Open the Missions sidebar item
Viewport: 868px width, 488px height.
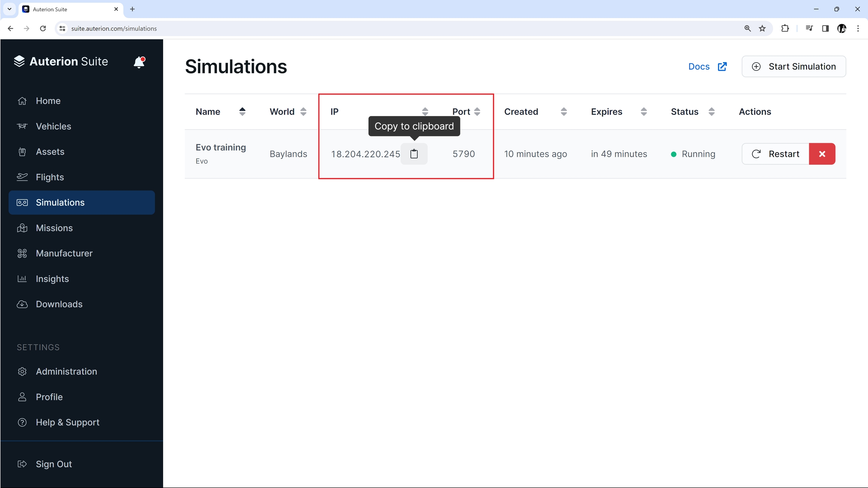click(54, 228)
